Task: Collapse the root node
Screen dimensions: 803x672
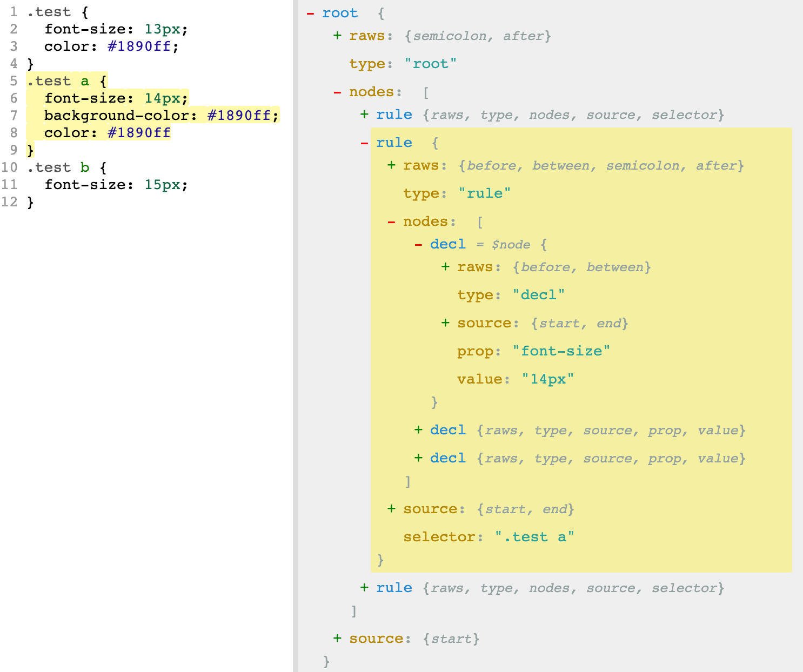Action: 310,14
